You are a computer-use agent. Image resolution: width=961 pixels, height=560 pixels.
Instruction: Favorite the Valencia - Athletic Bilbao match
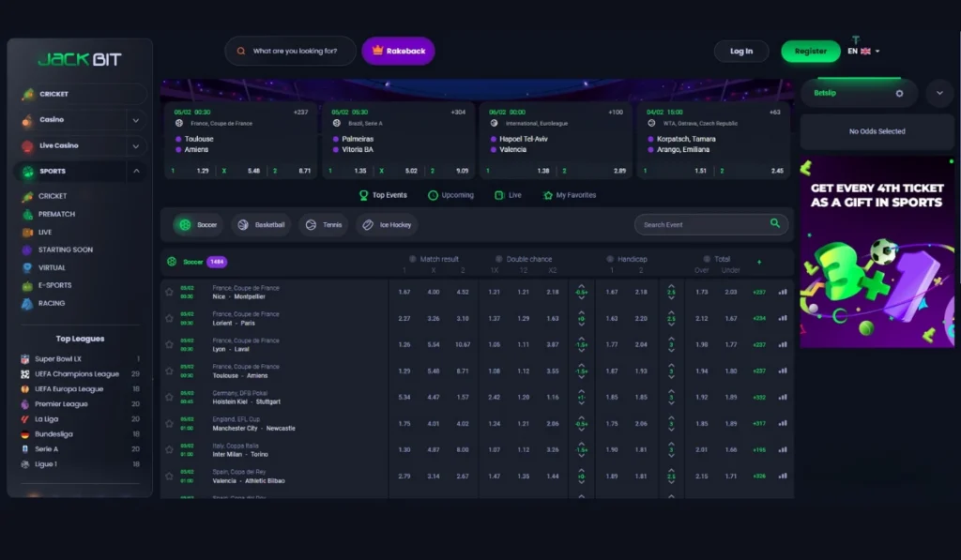tap(169, 477)
